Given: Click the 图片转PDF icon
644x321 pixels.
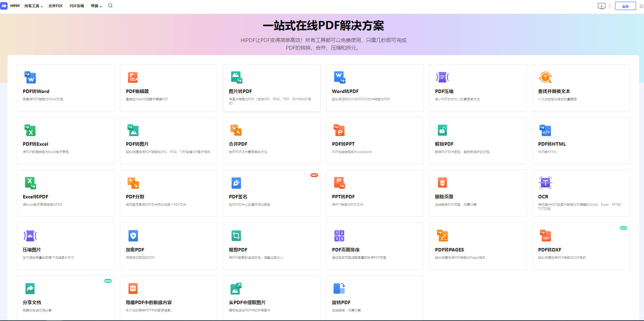Looking at the screenshot, I should [236, 77].
